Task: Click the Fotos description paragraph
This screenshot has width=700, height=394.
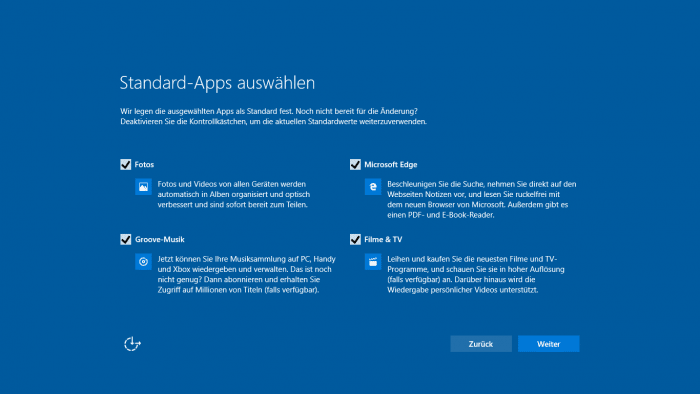Action: tap(233, 195)
